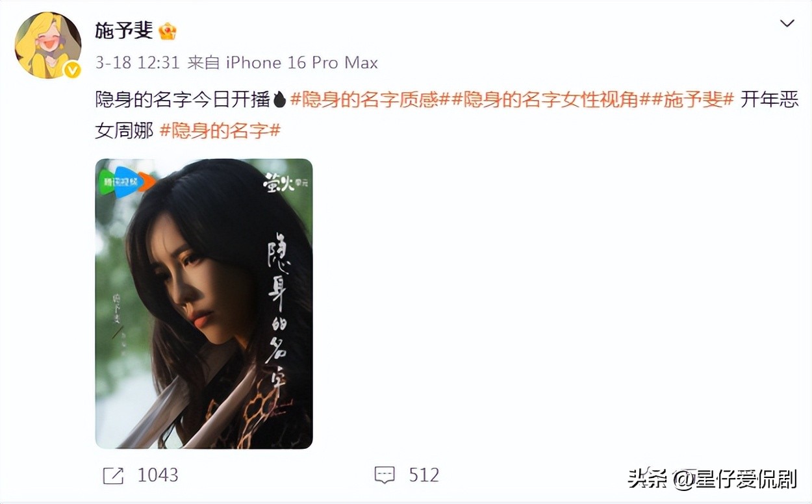Click the comment count 512
812x504 pixels.
click(424, 475)
